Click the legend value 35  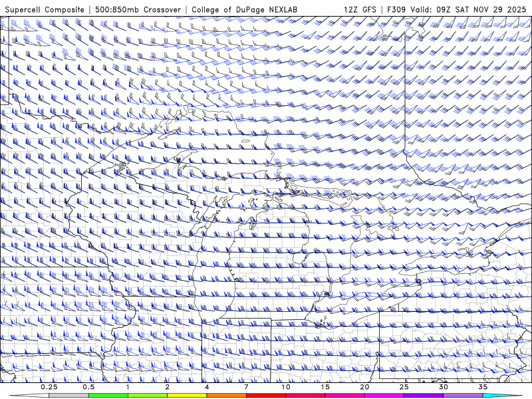(x=483, y=387)
